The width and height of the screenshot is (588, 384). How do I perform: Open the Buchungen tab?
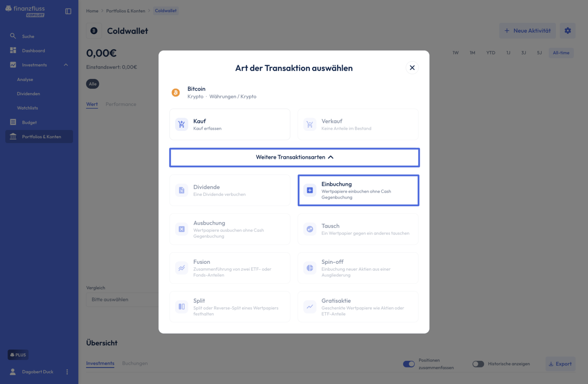click(x=135, y=363)
